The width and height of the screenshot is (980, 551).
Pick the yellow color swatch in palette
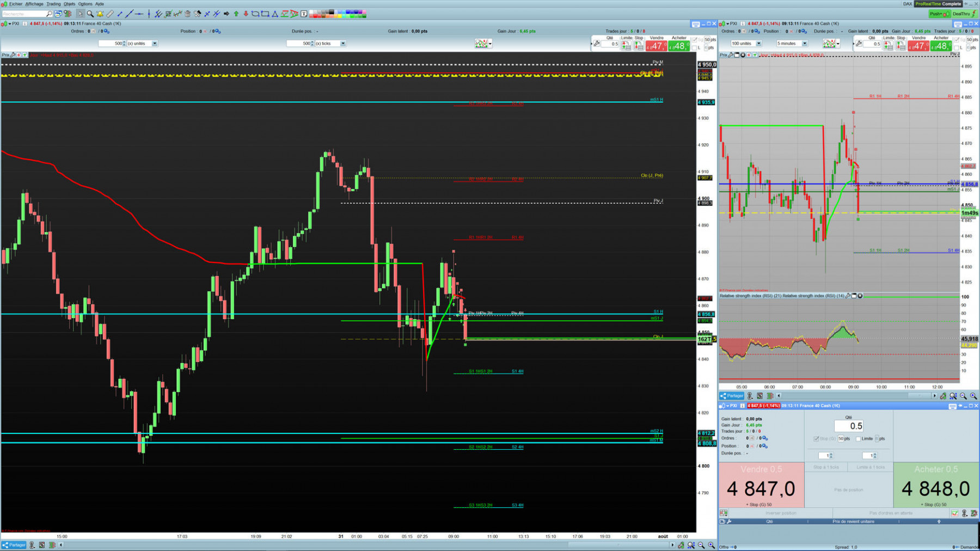pyautogui.click(x=340, y=16)
